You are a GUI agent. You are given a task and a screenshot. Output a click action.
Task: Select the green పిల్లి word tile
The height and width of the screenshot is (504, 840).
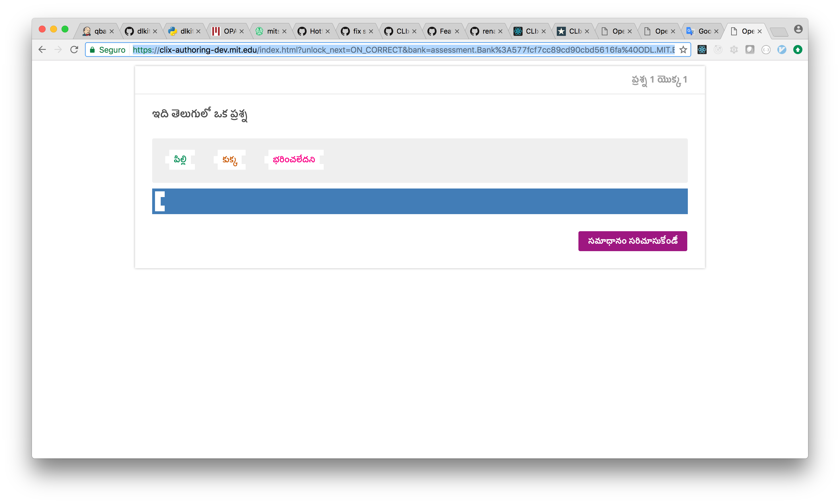tap(180, 160)
